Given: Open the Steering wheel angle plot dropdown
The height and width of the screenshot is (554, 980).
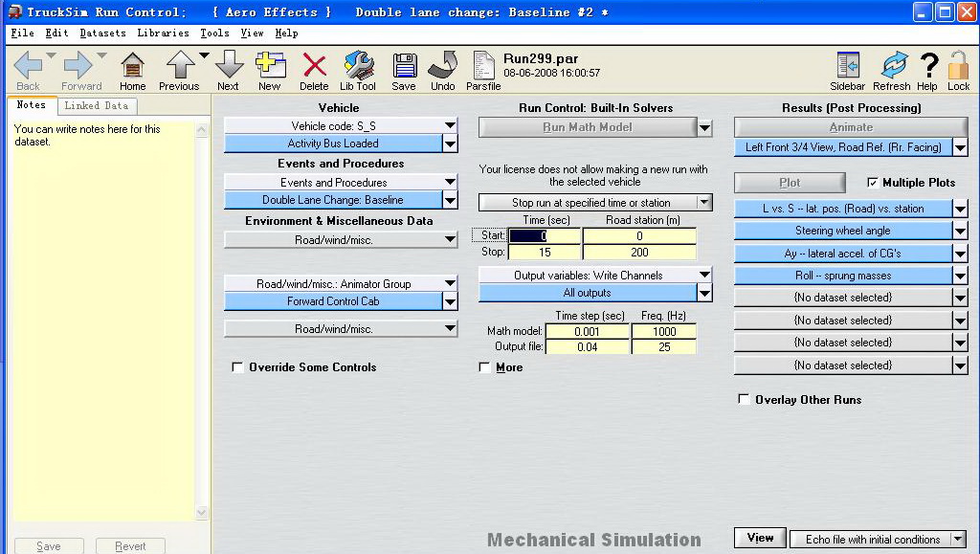Looking at the screenshot, I should click(961, 232).
